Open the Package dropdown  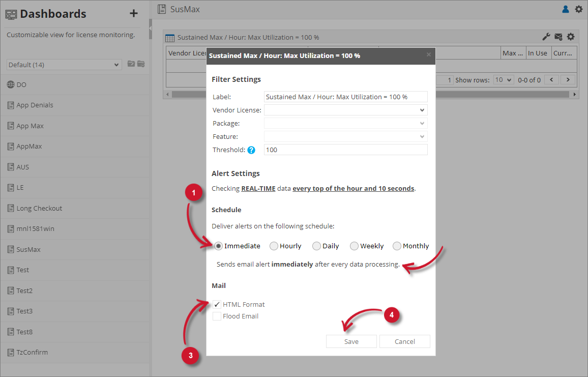point(345,124)
